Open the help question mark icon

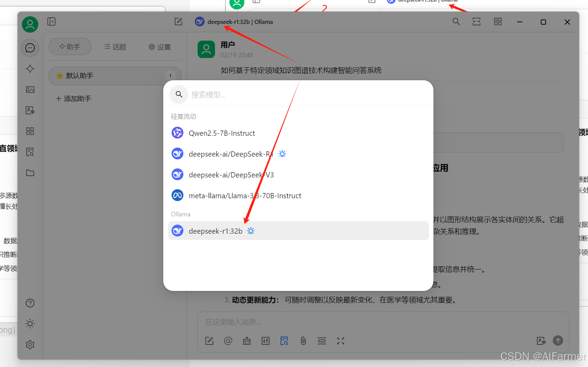30,303
